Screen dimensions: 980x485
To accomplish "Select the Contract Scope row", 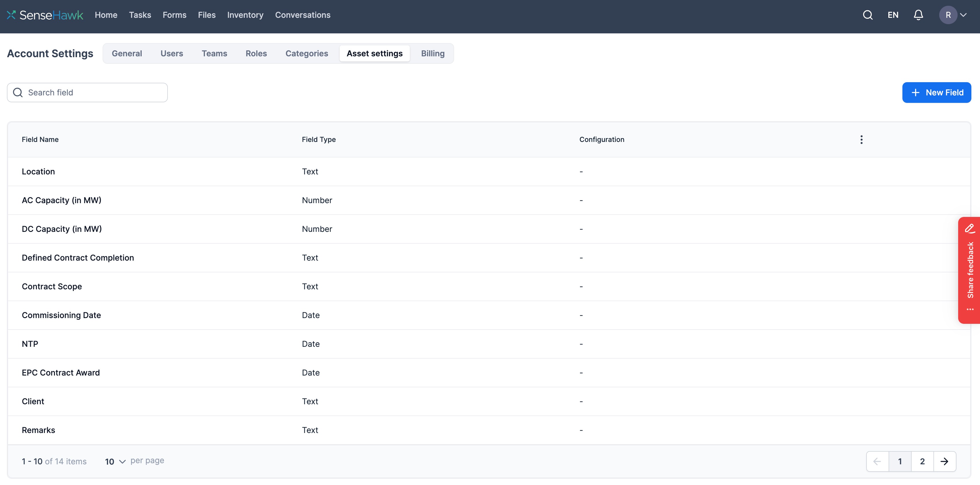I will click(x=489, y=286).
